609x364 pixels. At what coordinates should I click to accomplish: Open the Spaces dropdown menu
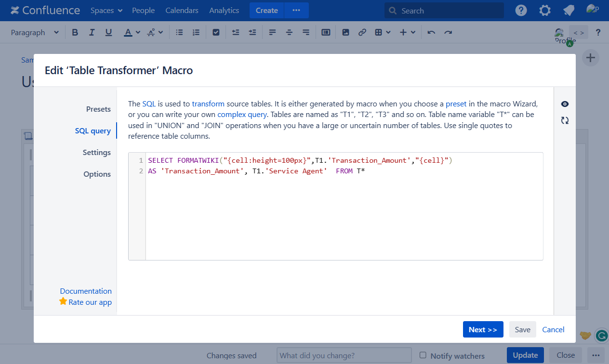coord(106,11)
